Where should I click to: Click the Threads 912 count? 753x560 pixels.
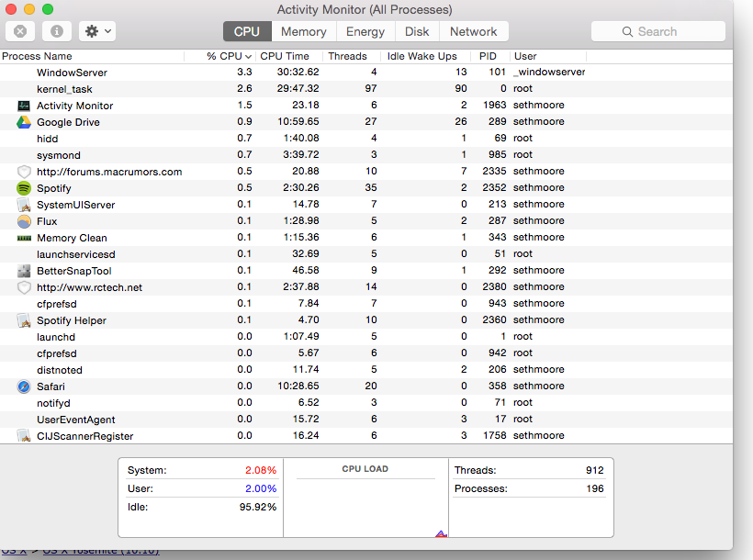[594, 470]
